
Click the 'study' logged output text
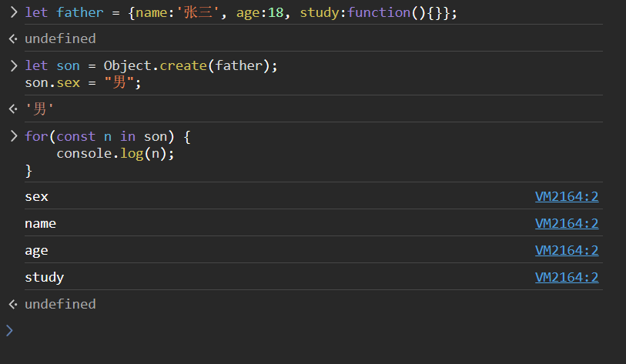tap(44, 278)
